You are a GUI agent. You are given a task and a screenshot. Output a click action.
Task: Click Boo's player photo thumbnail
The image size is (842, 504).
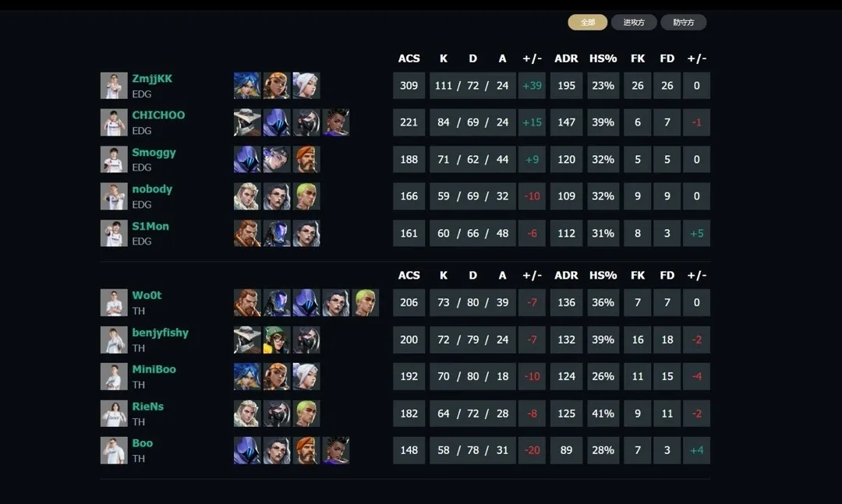(x=114, y=450)
